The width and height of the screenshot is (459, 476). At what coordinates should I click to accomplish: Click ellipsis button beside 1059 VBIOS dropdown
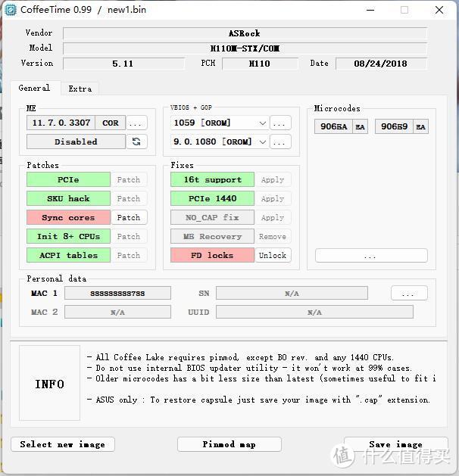(x=280, y=123)
